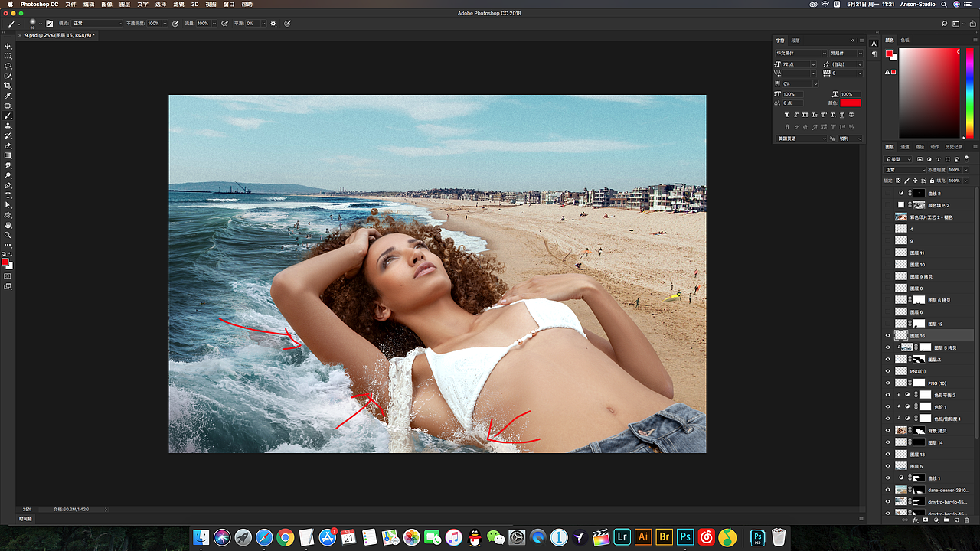Open the anti-aliasing dropdown 锐利
This screenshot has width=980, height=551.
pos(850,139)
